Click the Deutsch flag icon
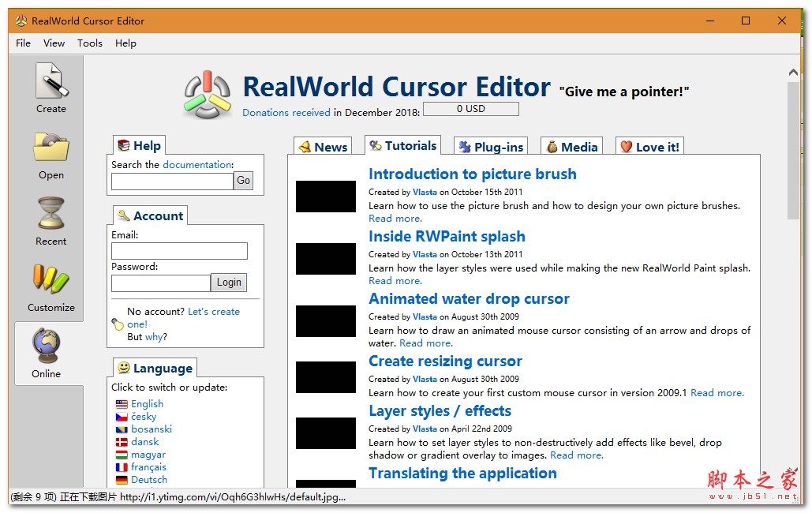The height and width of the screenshot is (513, 812). (122, 480)
